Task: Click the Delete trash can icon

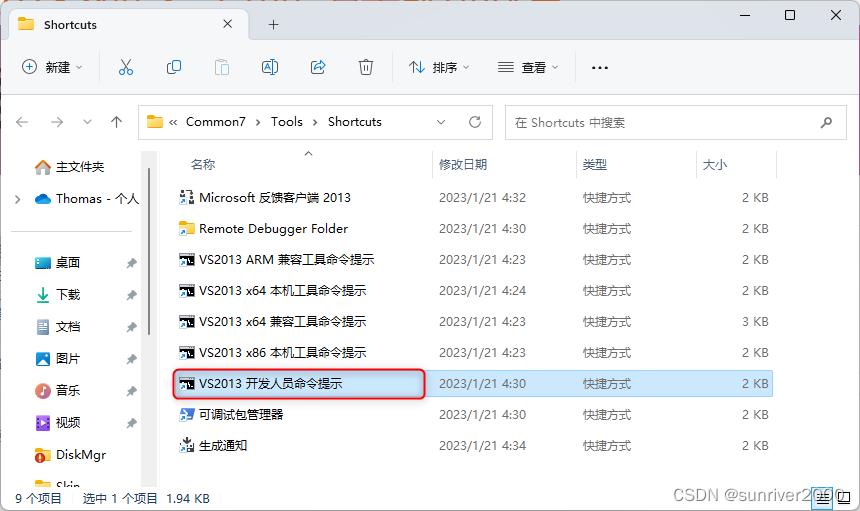Action: tap(366, 67)
